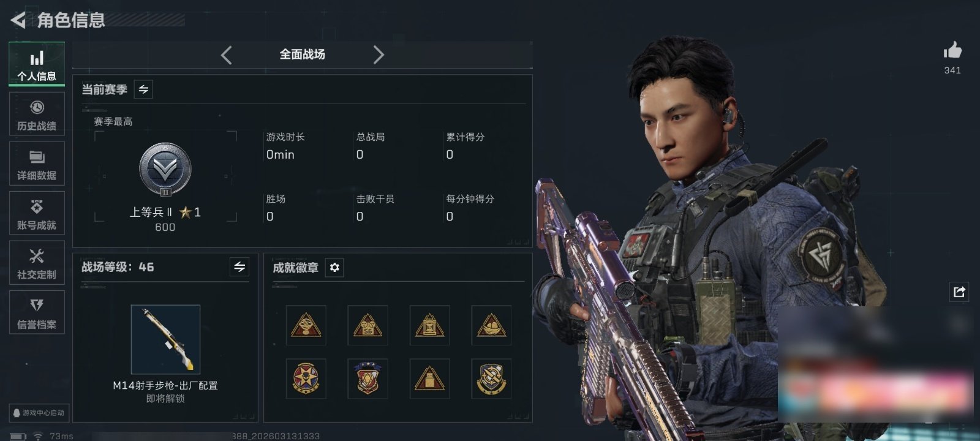Open the 历史战绩 tab

(37, 115)
